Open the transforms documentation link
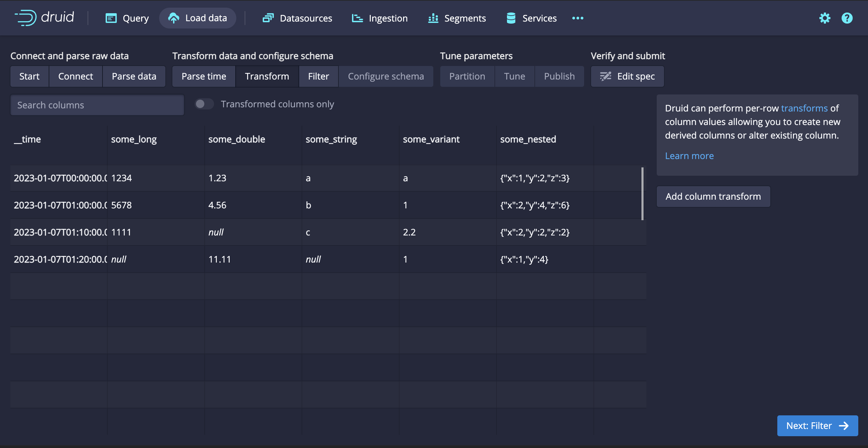868x448 pixels. click(x=804, y=108)
